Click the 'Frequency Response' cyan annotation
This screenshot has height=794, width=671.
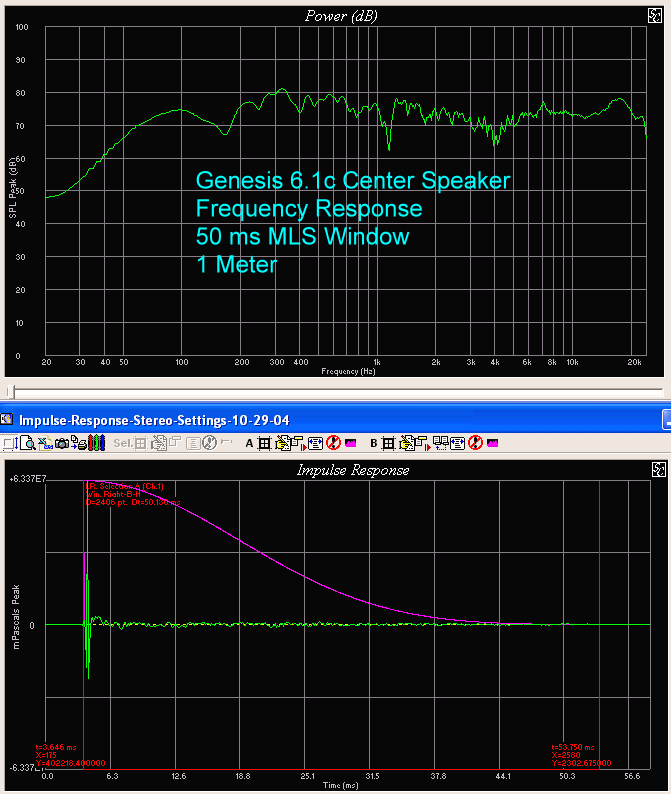point(309,209)
